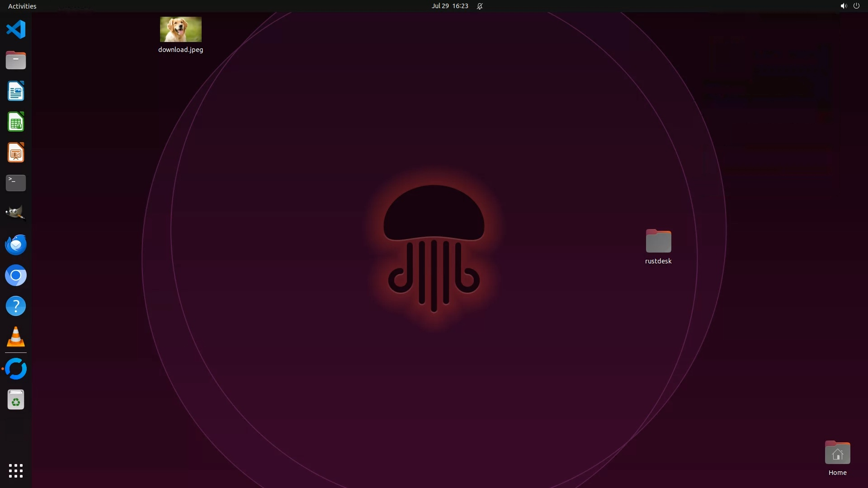
Task: Select the download.jpeg dog thumbnail
Action: coord(180,29)
